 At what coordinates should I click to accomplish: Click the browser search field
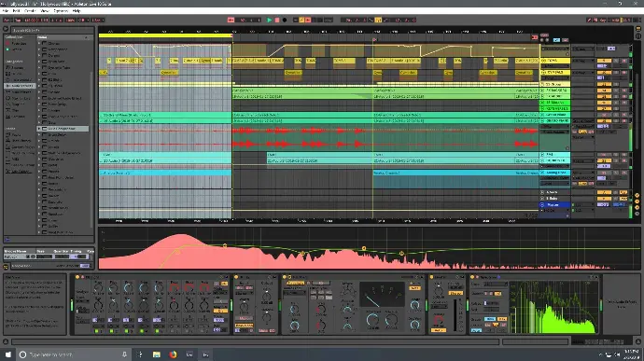pos(51,30)
